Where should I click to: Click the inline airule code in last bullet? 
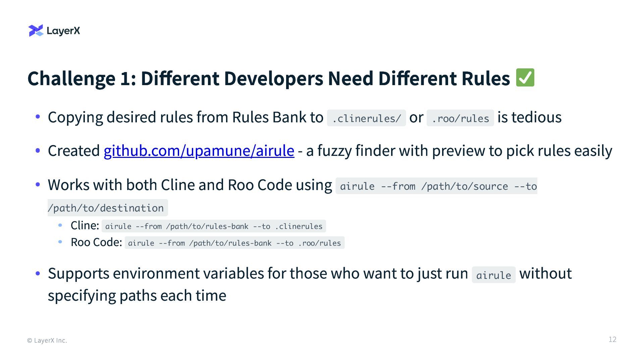[x=493, y=275]
